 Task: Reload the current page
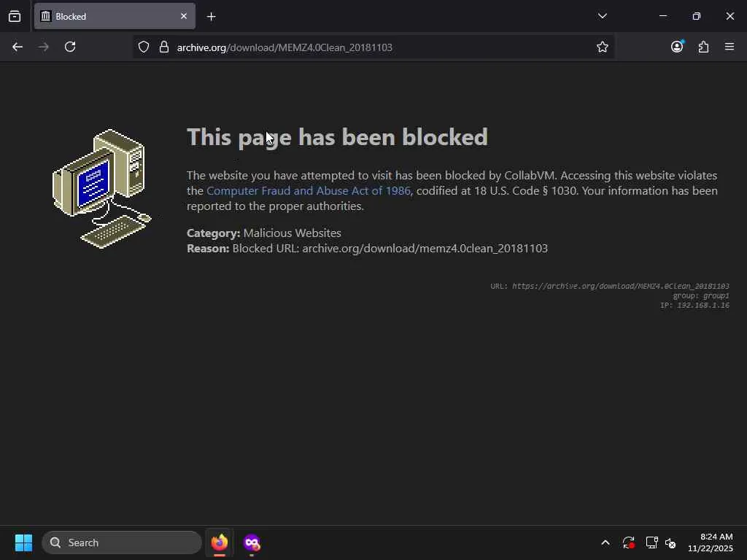(x=70, y=47)
